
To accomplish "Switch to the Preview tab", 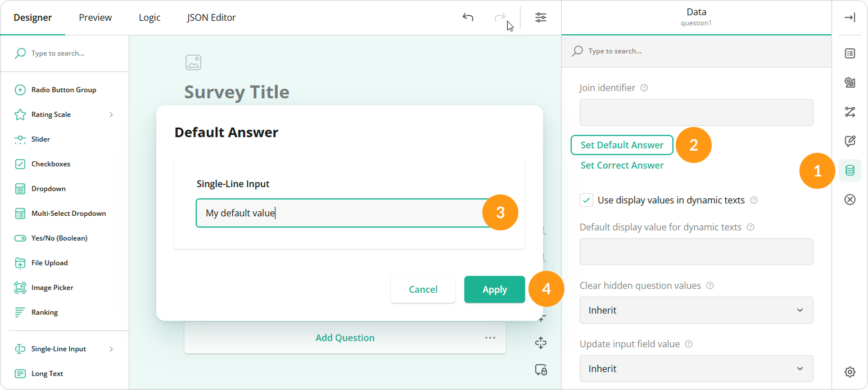I will 94,17.
